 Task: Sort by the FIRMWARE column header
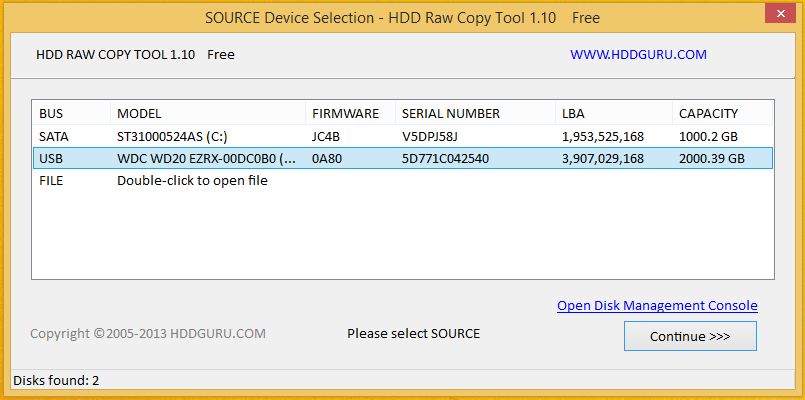tap(351, 113)
